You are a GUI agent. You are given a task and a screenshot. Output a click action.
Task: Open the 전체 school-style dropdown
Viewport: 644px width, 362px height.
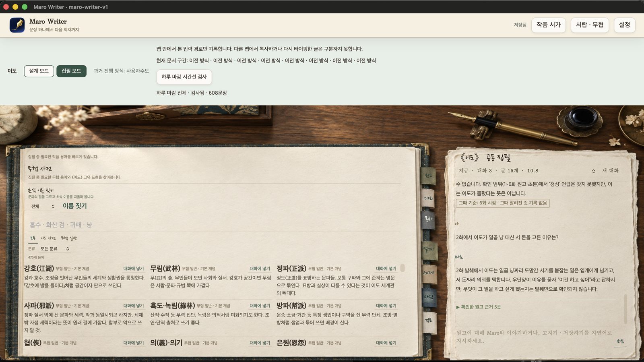(43, 206)
